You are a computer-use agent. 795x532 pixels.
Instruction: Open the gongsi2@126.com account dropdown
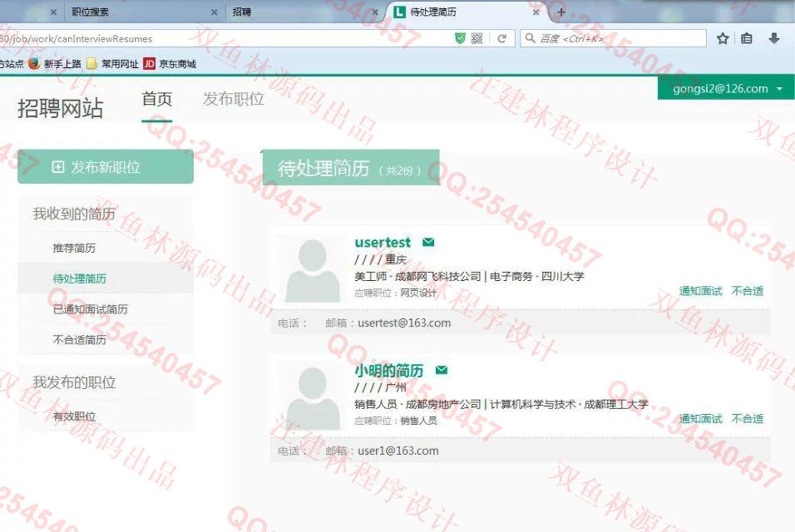[726, 89]
